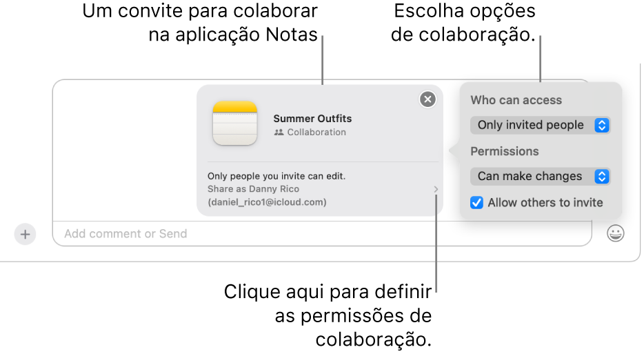644x354 pixels.
Task: Click blue arrows on Can make changes popup
Action: [602, 177]
